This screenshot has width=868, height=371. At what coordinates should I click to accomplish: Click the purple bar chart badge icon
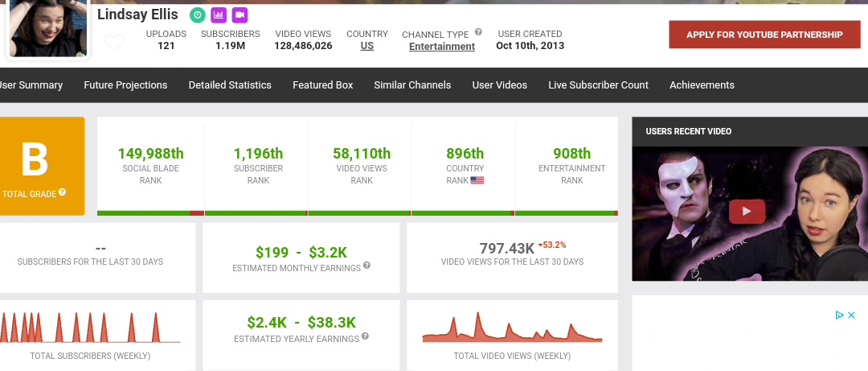pos(219,15)
